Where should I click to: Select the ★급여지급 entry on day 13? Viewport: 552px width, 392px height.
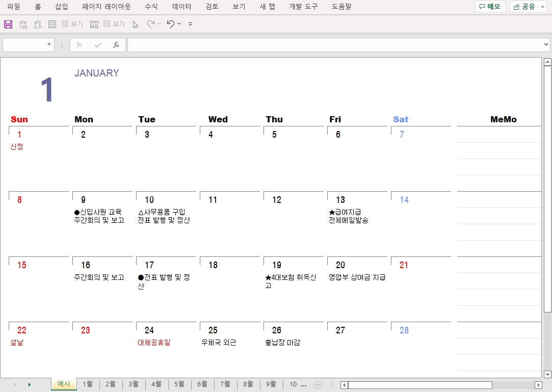click(345, 212)
